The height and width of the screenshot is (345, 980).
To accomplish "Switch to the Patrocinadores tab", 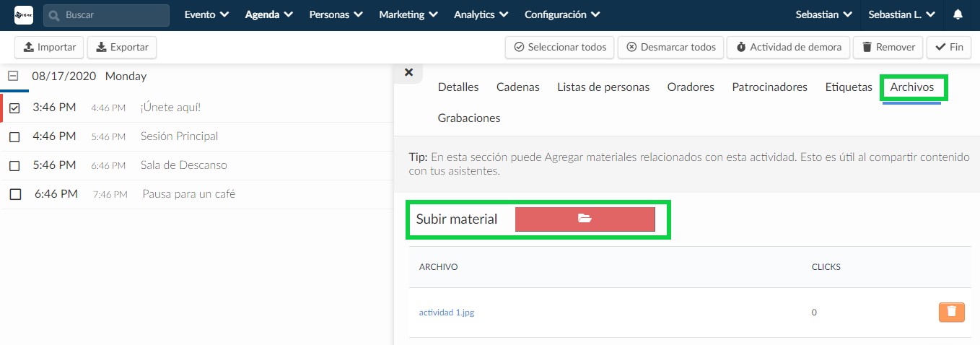I will 770,87.
